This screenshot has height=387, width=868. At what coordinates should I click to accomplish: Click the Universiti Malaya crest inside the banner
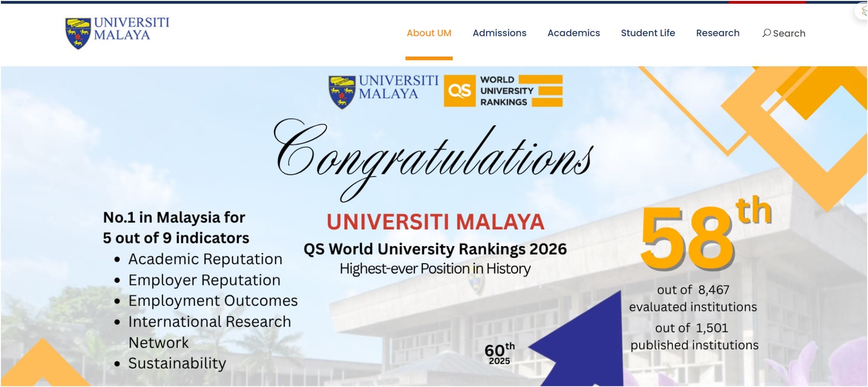click(x=342, y=92)
